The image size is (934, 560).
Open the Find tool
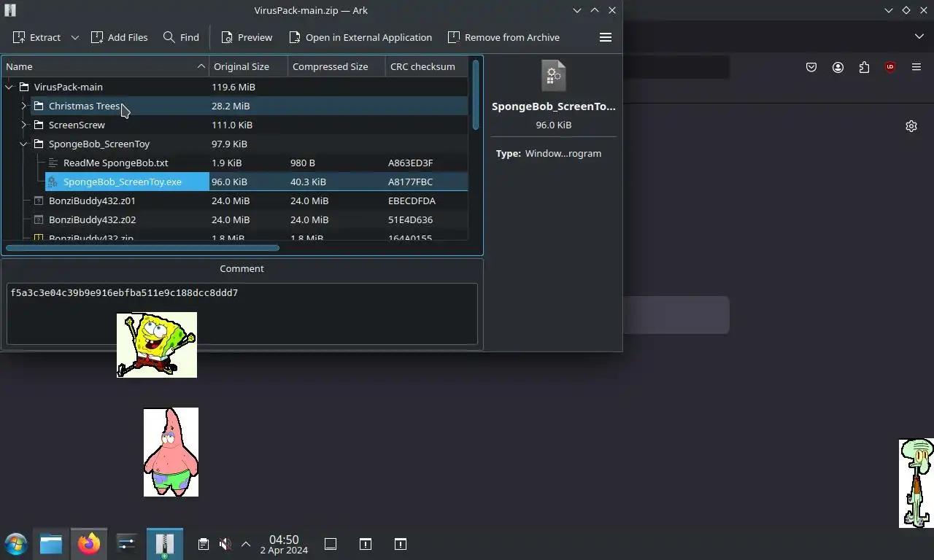pos(181,37)
